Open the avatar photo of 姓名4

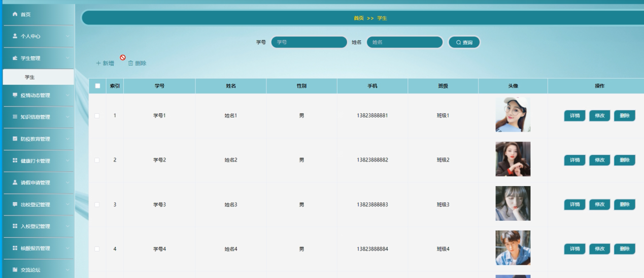[x=513, y=248]
